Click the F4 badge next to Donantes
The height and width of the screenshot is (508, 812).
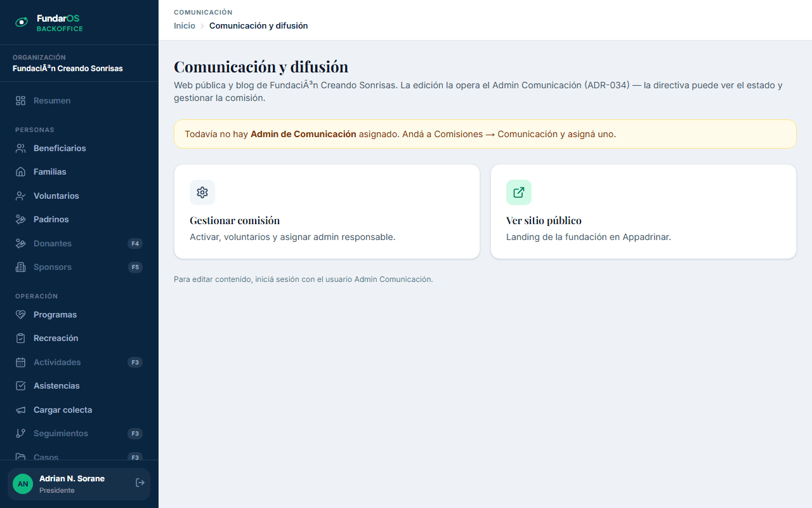(x=135, y=243)
